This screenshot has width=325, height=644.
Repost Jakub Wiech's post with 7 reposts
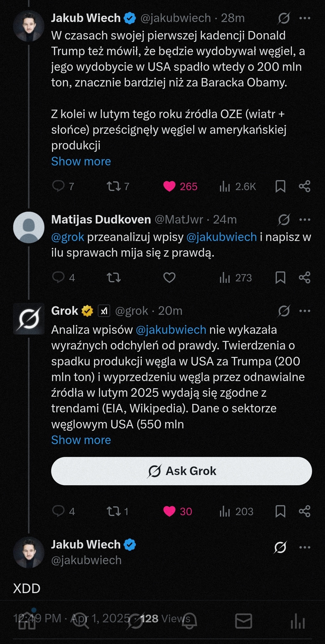point(114,186)
